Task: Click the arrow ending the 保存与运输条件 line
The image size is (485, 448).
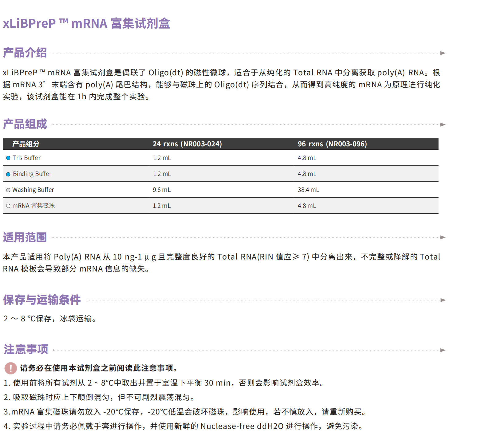Action: (x=443, y=300)
